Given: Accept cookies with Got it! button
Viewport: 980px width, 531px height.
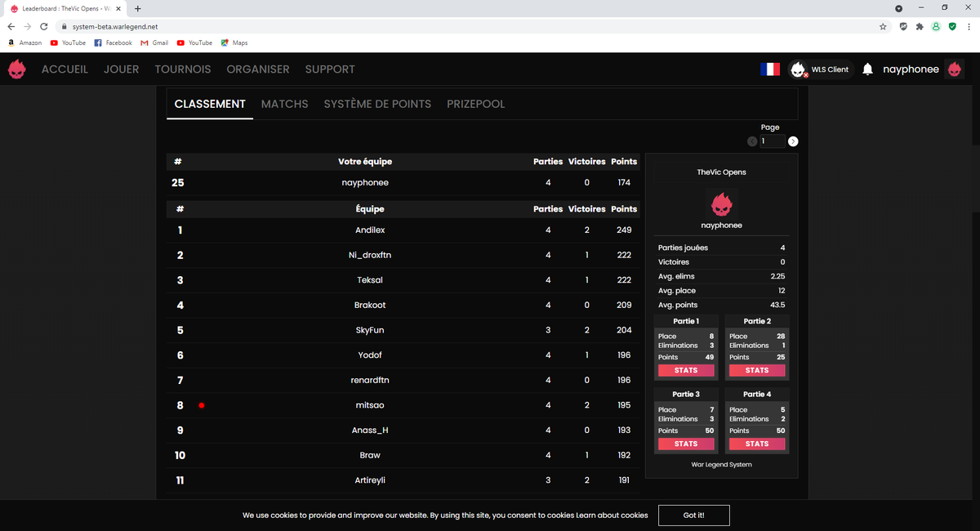Looking at the screenshot, I should [x=694, y=515].
